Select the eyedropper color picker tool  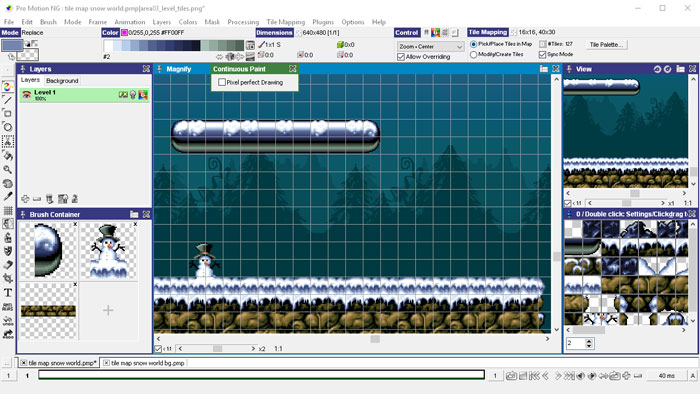tap(8, 196)
